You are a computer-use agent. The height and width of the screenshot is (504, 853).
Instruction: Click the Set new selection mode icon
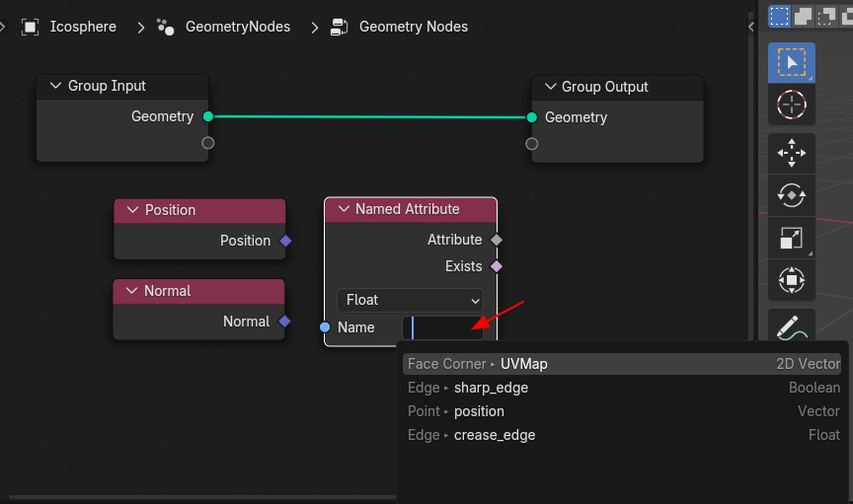[779, 16]
